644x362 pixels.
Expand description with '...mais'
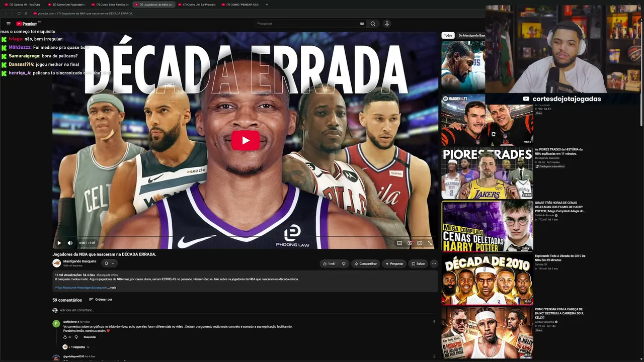[112, 288]
